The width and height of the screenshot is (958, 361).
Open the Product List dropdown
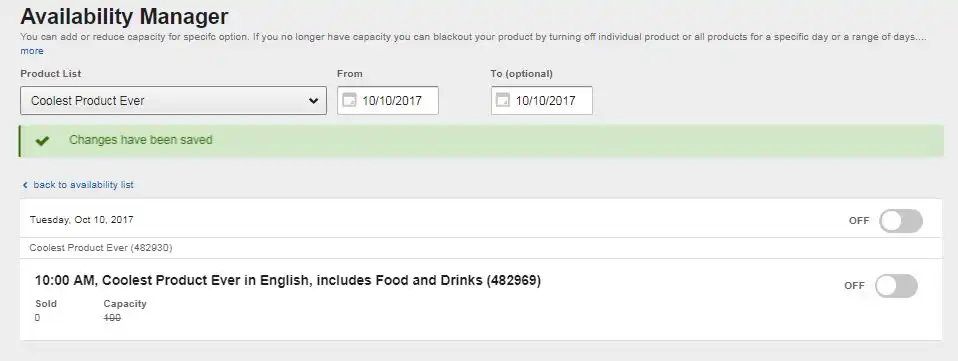(x=174, y=101)
